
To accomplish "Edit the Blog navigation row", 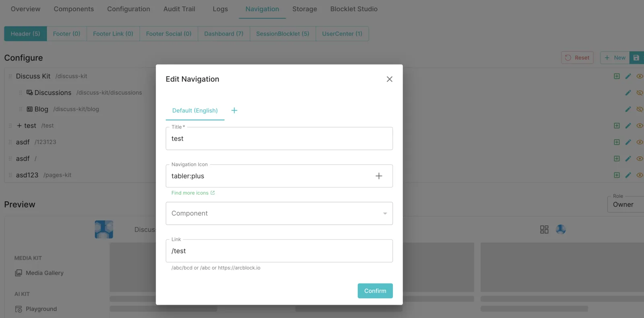I will click(x=628, y=109).
